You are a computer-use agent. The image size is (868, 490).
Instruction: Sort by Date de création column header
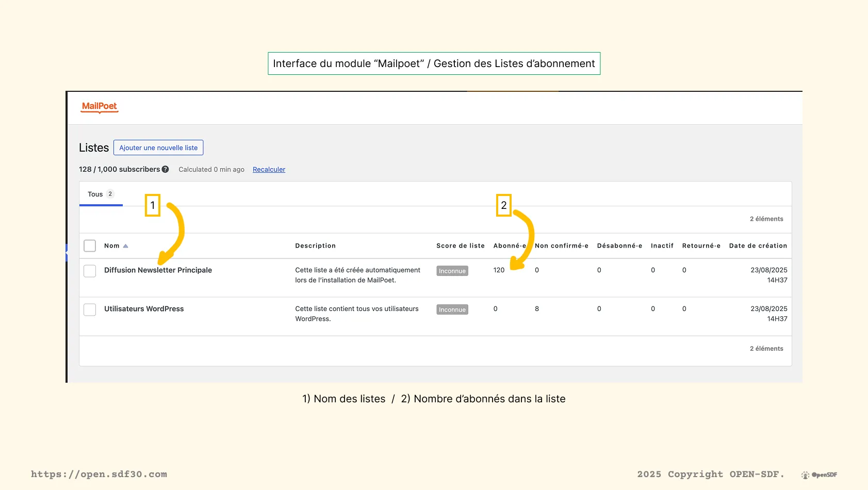pyautogui.click(x=758, y=246)
